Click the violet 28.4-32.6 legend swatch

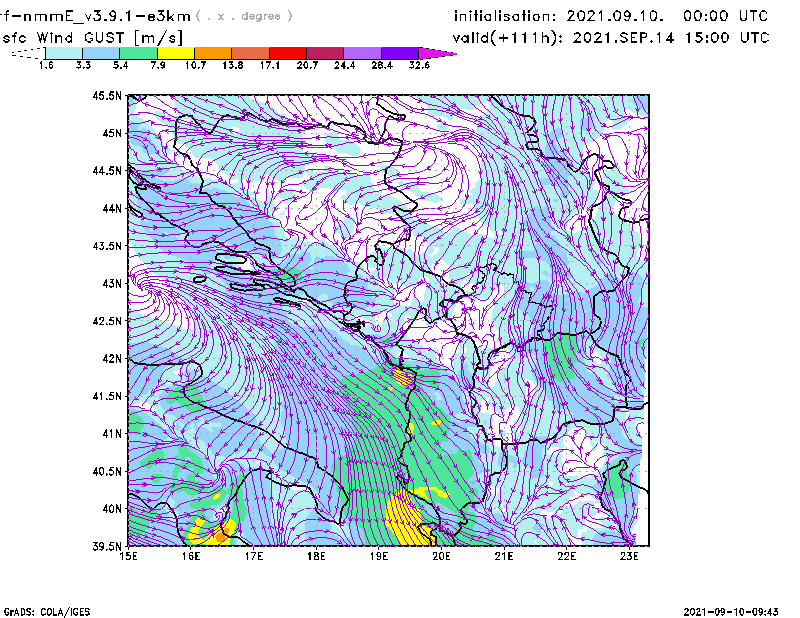pos(400,53)
